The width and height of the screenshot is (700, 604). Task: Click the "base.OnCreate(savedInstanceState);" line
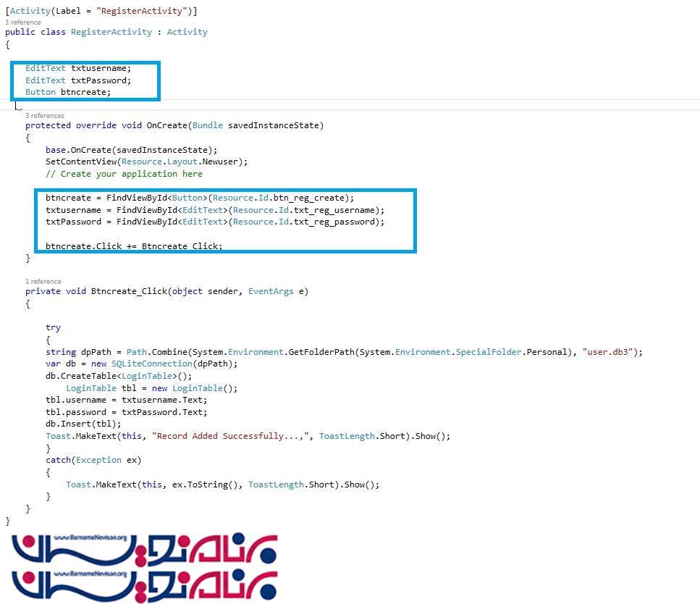131,150
